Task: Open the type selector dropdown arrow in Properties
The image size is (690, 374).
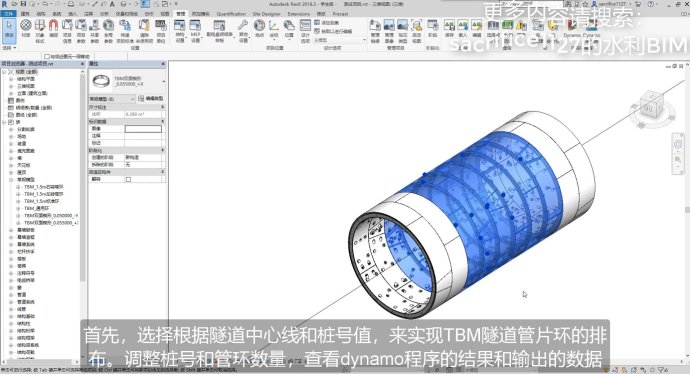Action: (164, 82)
